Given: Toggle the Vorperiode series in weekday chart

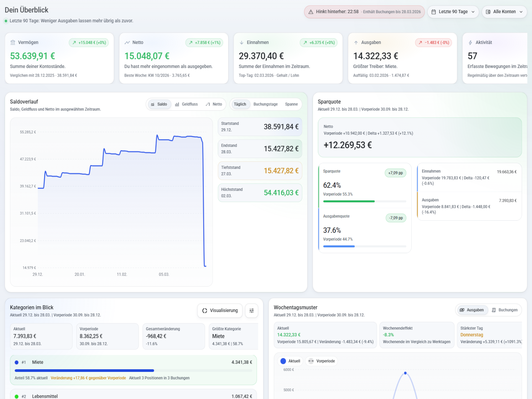Looking at the screenshot, I should pyautogui.click(x=321, y=361).
